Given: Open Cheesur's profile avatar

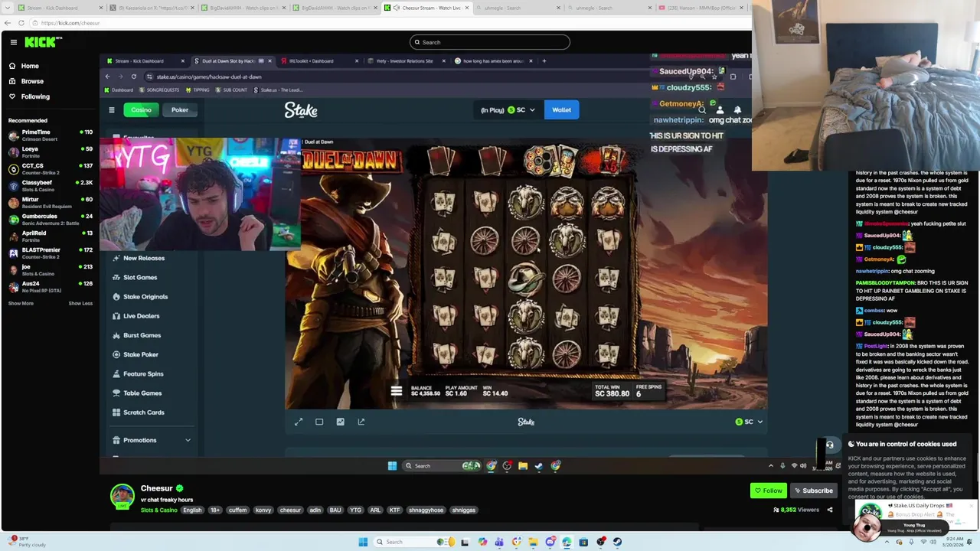Looking at the screenshot, I should click(122, 496).
